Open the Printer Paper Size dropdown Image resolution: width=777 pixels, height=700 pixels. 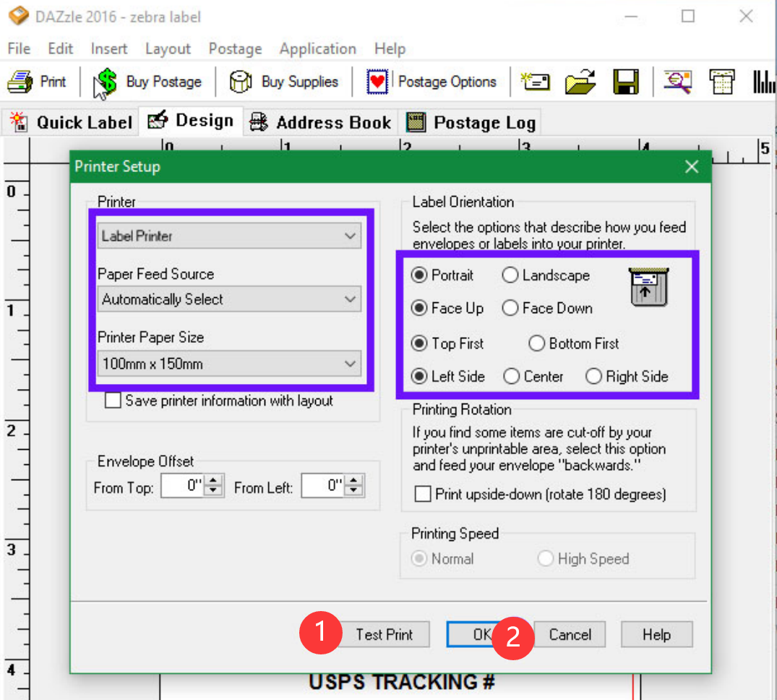[x=229, y=364]
